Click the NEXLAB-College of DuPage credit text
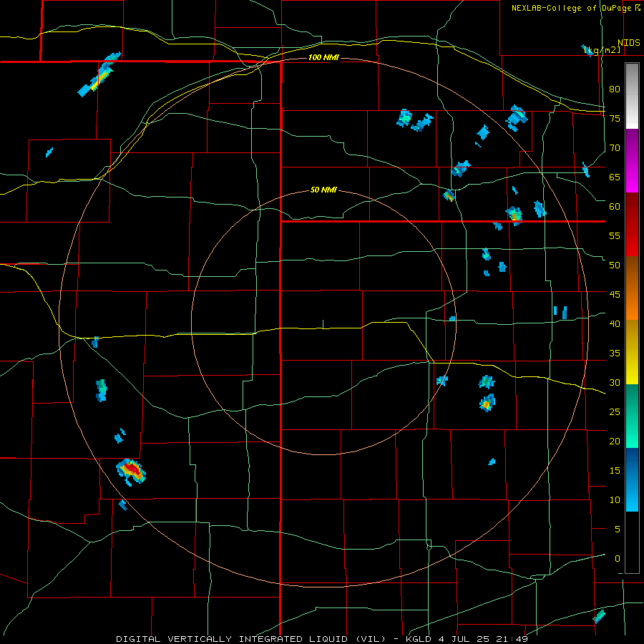 (572, 8)
